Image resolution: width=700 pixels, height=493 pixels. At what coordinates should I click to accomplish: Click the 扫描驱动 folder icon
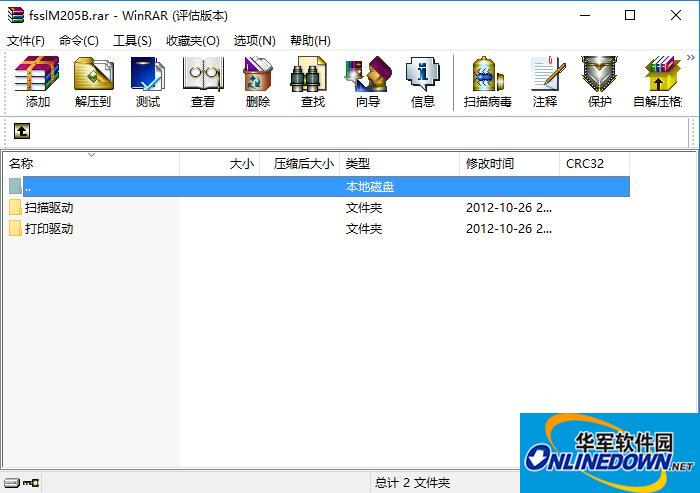coord(15,208)
